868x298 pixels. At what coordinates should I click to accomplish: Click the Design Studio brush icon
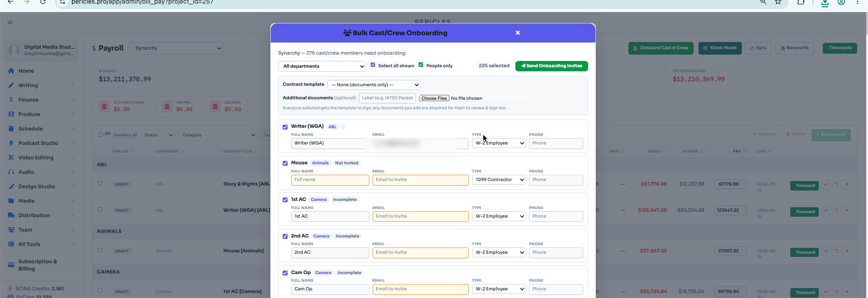[11, 186]
